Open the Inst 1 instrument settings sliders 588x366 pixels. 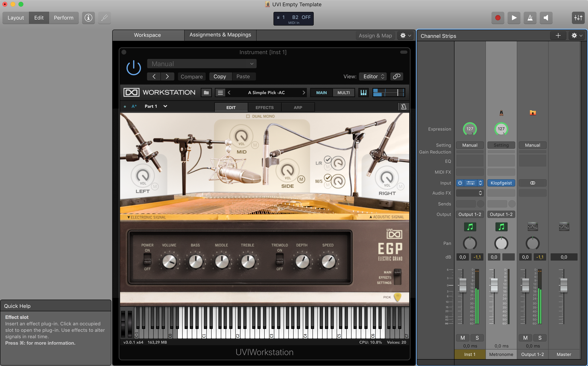point(470,183)
